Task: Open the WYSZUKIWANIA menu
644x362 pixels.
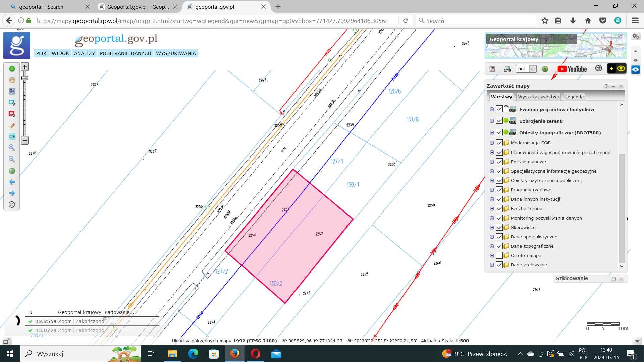Action: tap(176, 53)
